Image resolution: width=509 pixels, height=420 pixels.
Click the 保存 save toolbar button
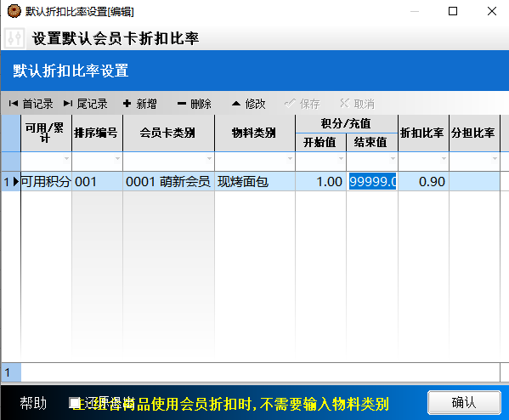pos(303,104)
